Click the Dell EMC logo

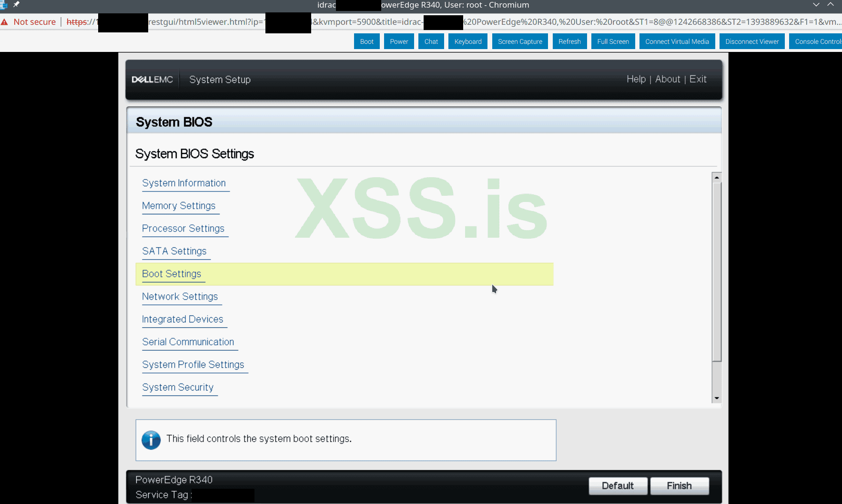coord(152,79)
